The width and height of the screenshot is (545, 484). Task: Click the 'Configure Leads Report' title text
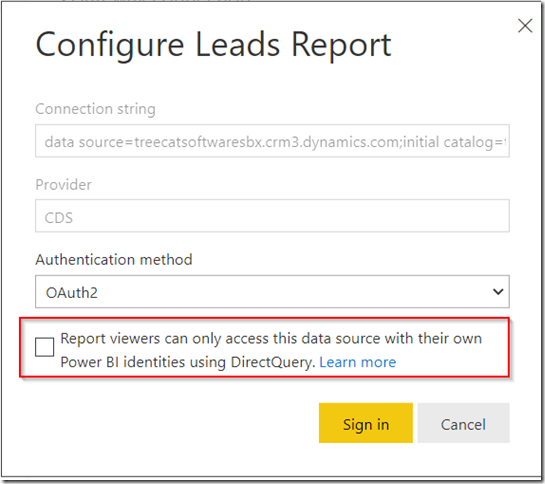coord(213,45)
